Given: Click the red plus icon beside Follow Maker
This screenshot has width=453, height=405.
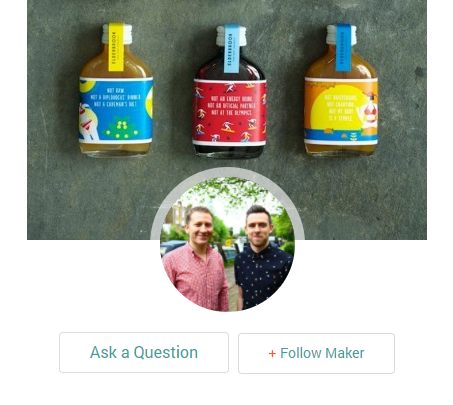Looking at the screenshot, I should click(x=272, y=354).
